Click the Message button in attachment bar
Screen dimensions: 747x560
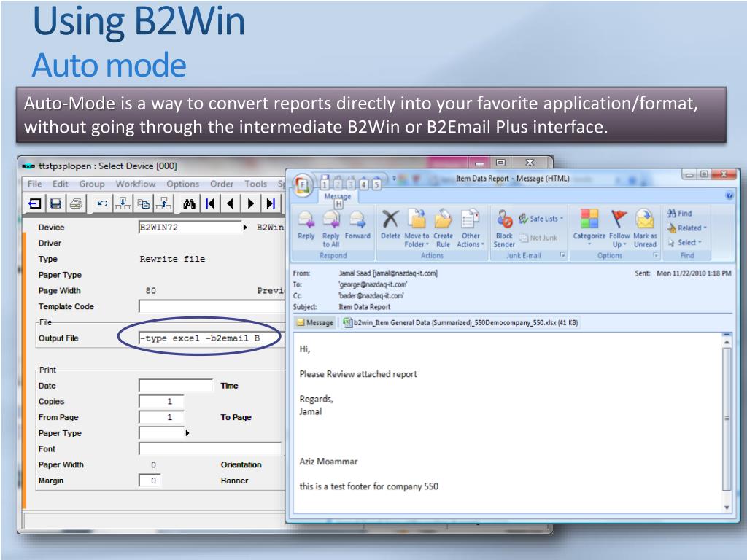point(315,322)
